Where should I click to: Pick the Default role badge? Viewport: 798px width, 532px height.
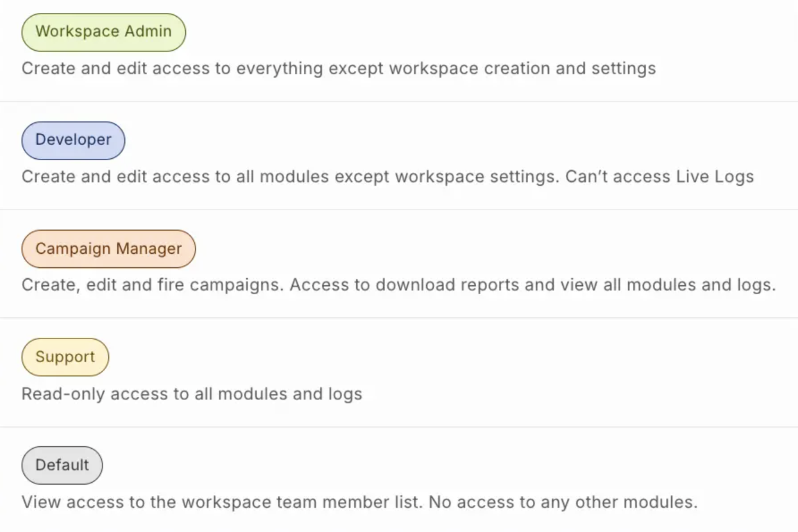(x=62, y=465)
